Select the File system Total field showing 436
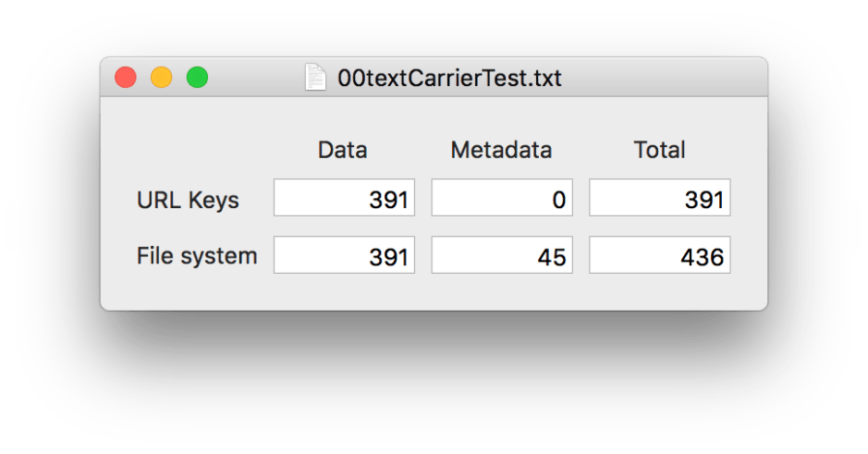Image resolution: width=868 pixels, height=454 pixels. click(x=659, y=255)
